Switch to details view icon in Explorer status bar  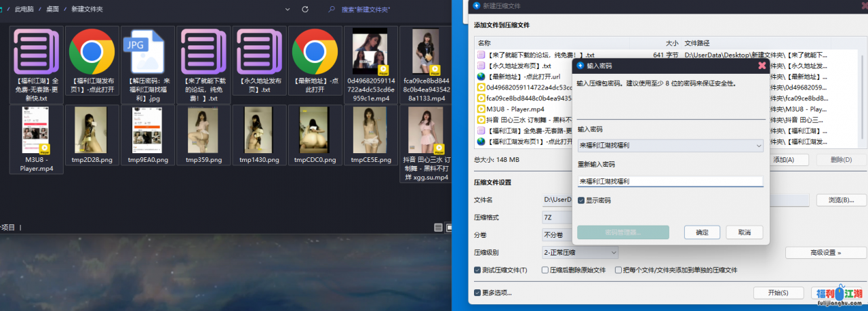(438, 228)
